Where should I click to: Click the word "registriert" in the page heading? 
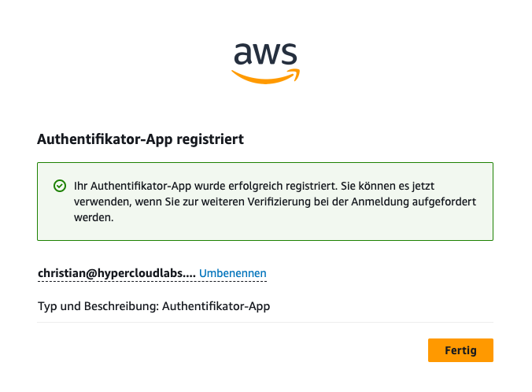click(213, 139)
